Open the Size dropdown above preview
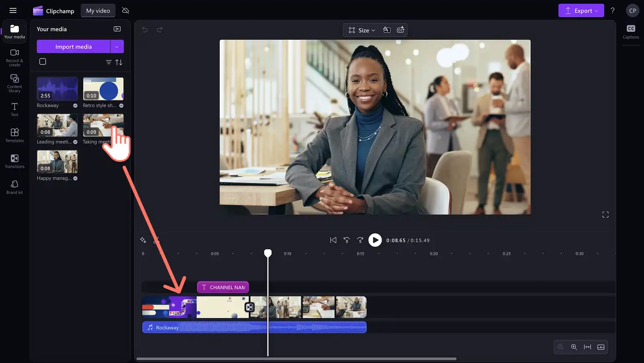The width and height of the screenshot is (644, 363). pyautogui.click(x=362, y=30)
